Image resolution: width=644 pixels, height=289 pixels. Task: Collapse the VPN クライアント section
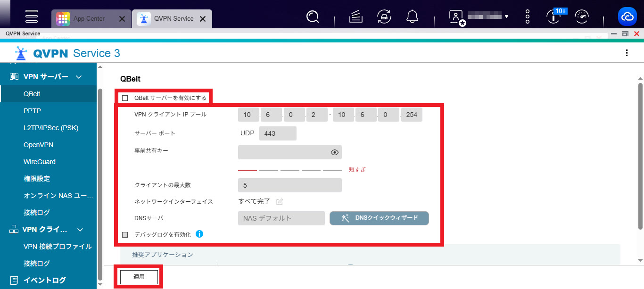pyautogui.click(x=80, y=230)
